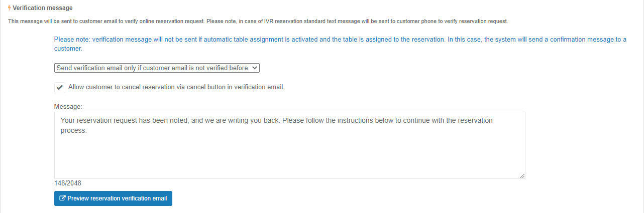Open the 'Send verification email only if' dropdown

point(157,68)
